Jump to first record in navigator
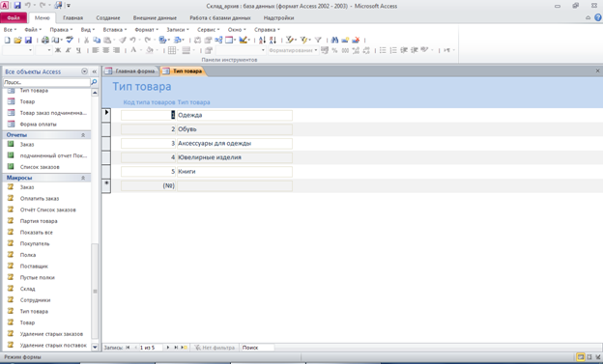 coord(128,348)
